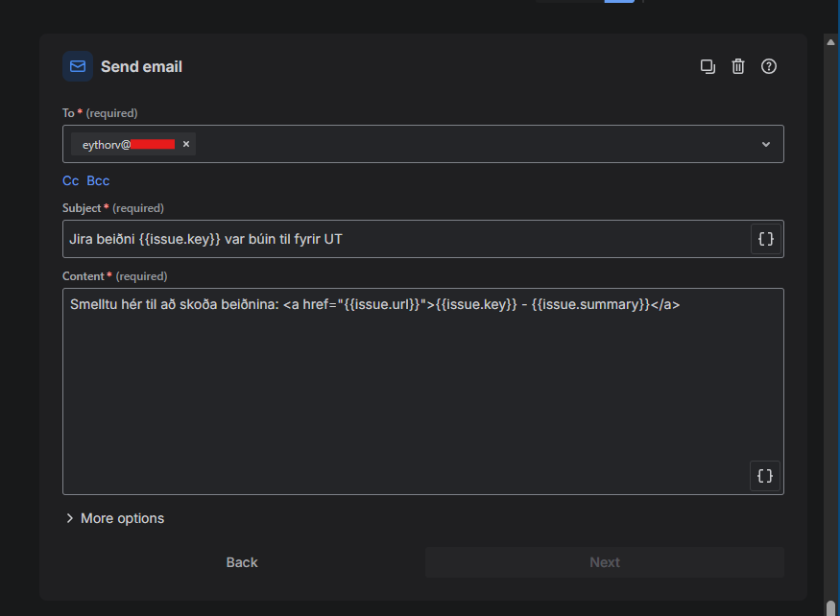
Task: Delete this Send email action
Action: click(737, 66)
